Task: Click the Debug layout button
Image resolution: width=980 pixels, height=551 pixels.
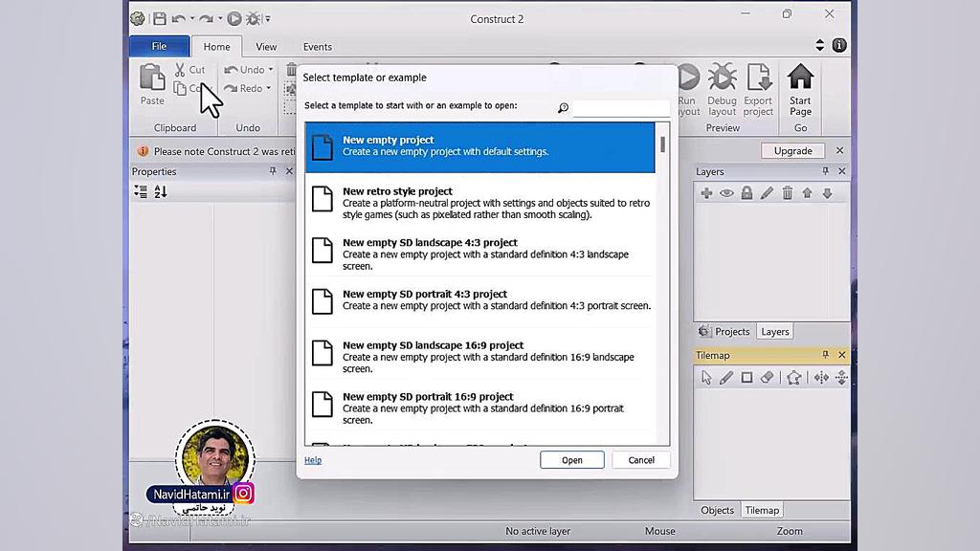Action: coord(722,90)
